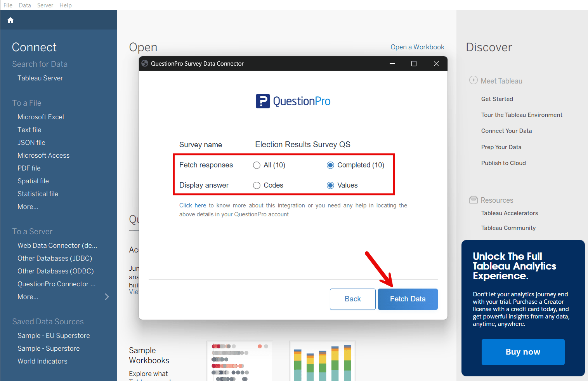Connect to a Text file
Image resolution: width=588 pixels, height=381 pixels.
29,130
